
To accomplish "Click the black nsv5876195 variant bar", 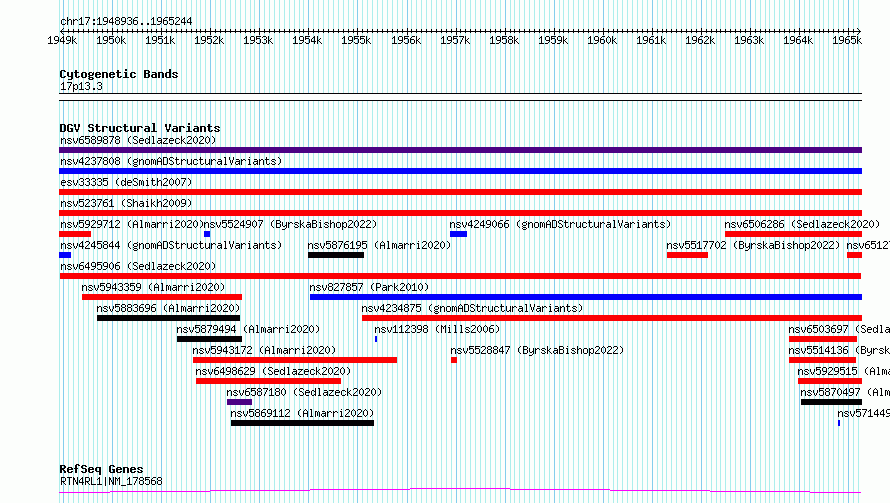I will 336,255.
